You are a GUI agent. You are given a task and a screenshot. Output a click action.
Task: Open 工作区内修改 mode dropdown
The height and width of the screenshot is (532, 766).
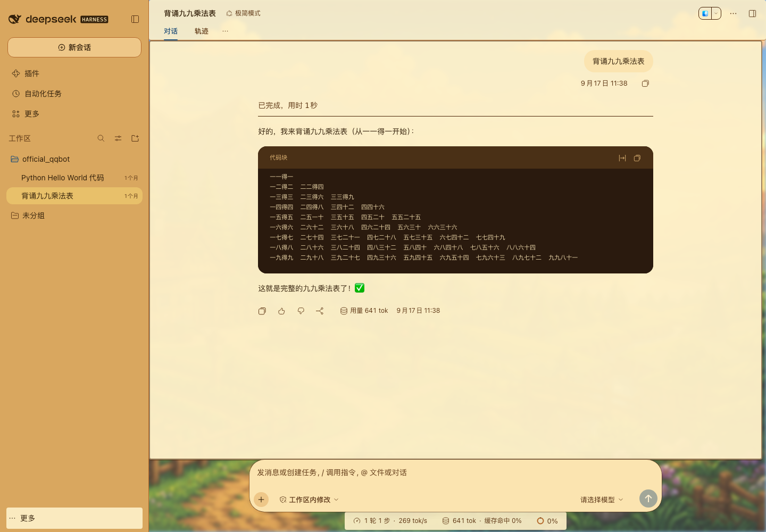309,500
